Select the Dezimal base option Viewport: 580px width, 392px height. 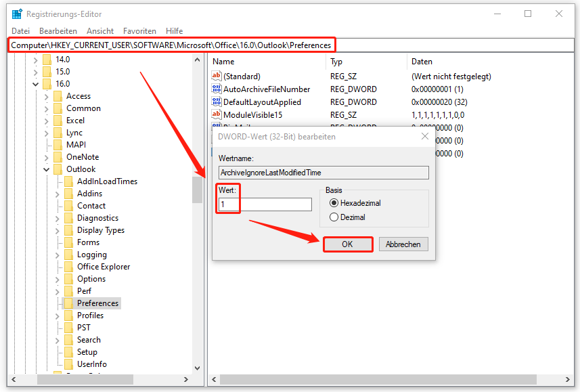pyautogui.click(x=334, y=217)
